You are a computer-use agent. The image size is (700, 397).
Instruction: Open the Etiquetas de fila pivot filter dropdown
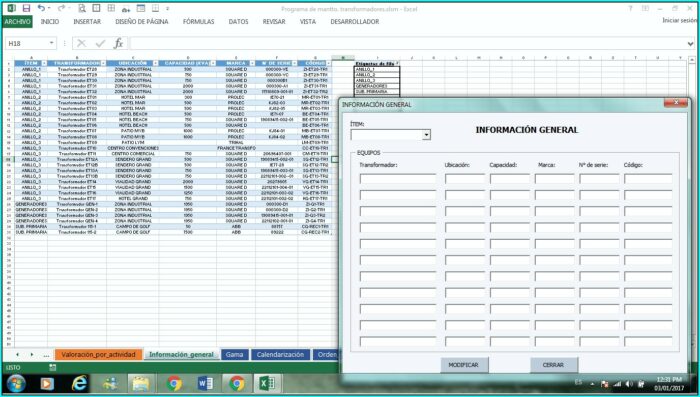pos(397,63)
